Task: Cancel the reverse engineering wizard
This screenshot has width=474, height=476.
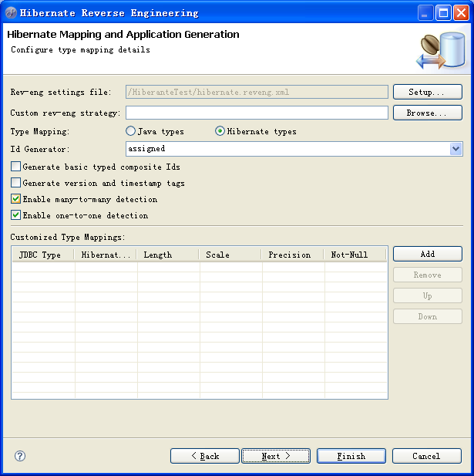Action: tap(427, 456)
